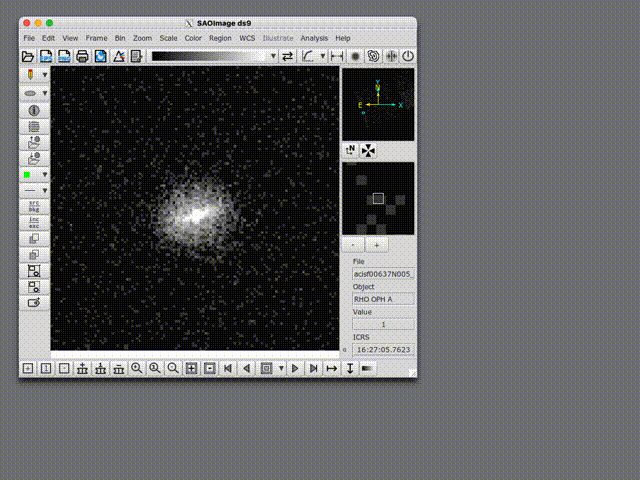Click the power exit icon in toolbar
The height and width of the screenshot is (480, 640).
(408, 56)
